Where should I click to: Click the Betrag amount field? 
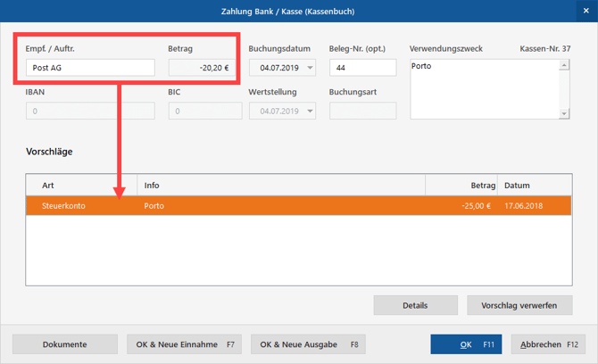click(x=204, y=68)
